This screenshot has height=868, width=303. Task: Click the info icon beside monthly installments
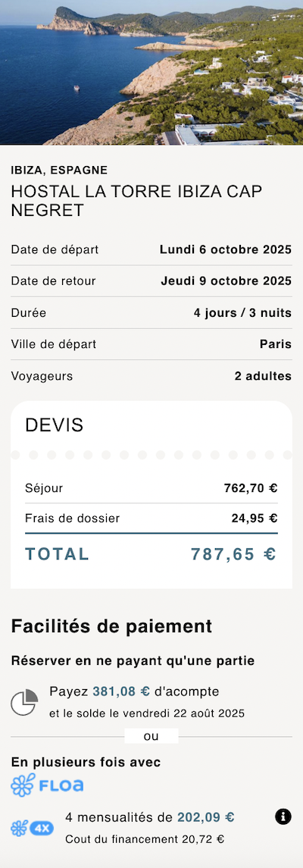(283, 816)
